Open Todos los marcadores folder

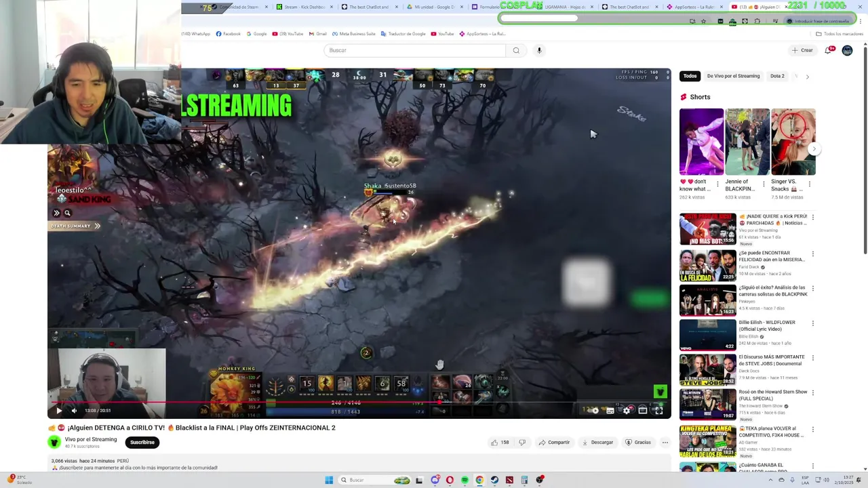[x=840, y=34]
